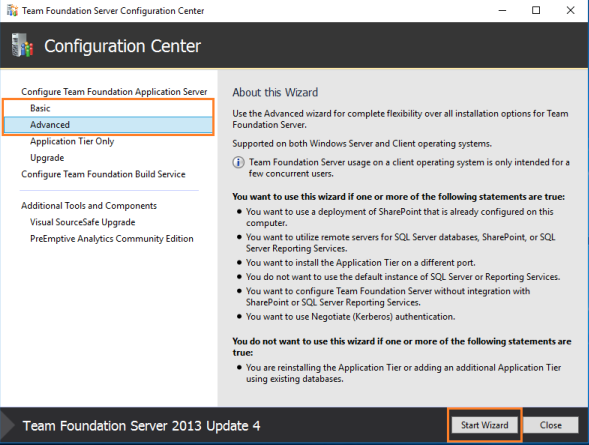This screenshot has height=445, width=589.
Task: Select Visual SourceSafe Upgrade
Action: point(83,222)
